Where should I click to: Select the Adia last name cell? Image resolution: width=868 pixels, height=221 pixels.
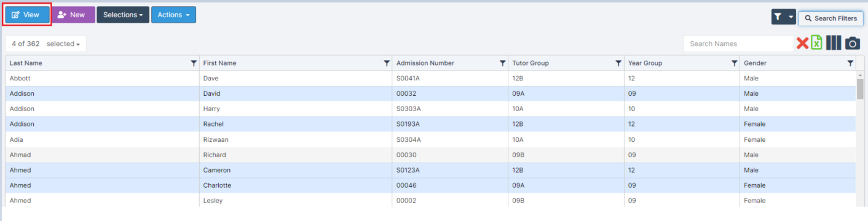(x=17, y=139)
